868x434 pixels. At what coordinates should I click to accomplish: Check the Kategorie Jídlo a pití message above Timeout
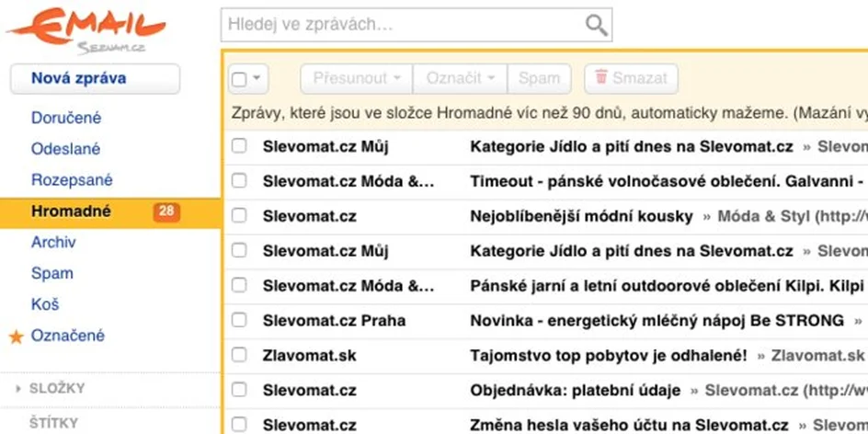click(x=238, y=146)
